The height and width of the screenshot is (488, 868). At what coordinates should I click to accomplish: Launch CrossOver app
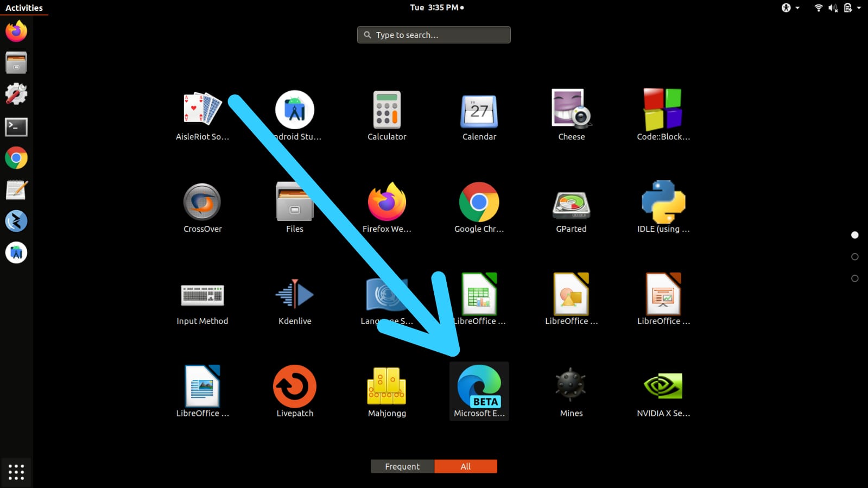point(202,207)
